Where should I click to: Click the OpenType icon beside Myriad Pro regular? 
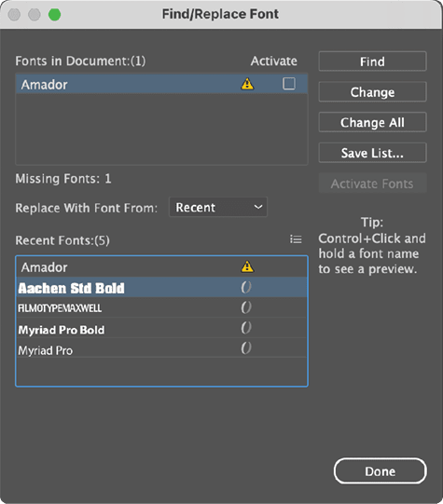point(246,347)
